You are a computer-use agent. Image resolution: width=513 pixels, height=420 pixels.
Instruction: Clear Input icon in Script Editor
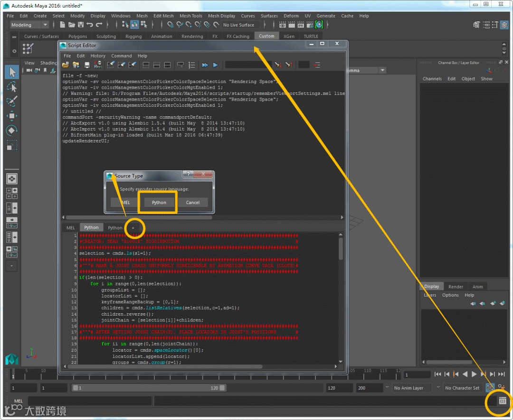tap(122, 65)
